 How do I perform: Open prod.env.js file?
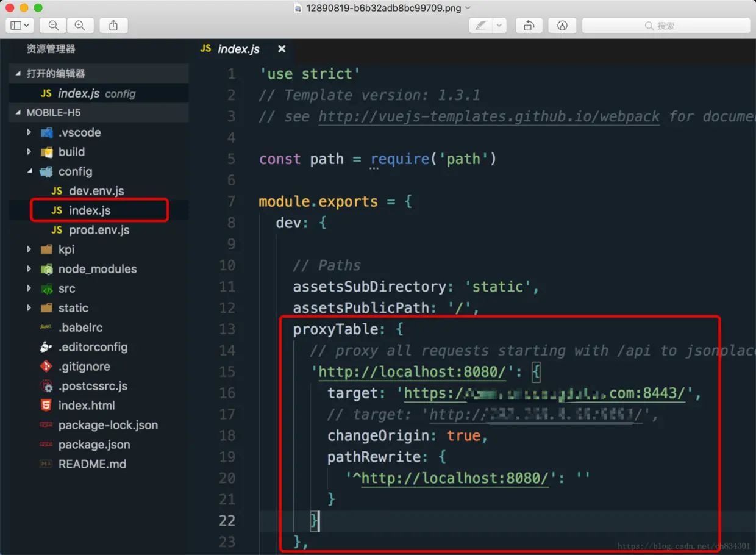coord(99,230)
